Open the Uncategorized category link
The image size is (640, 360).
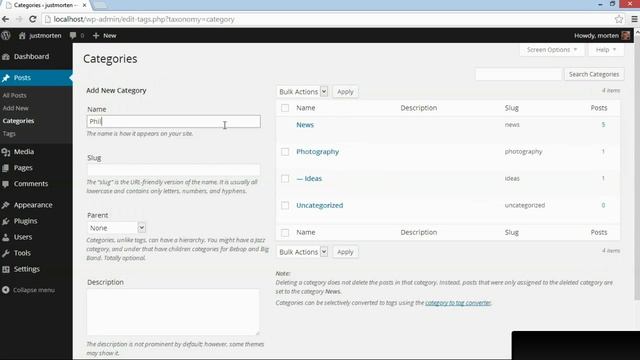320,205
